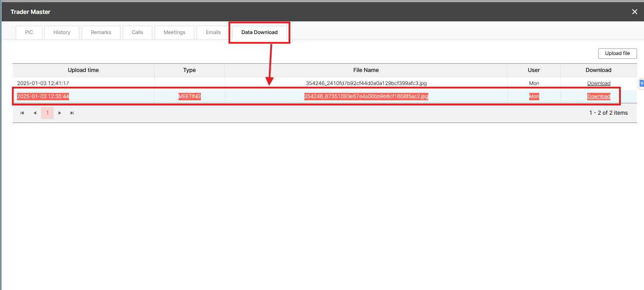Image resolution: width=644 pixels, height=290 pixels.
Task: Download the MEETING type file
Action: tap(599, 97)
